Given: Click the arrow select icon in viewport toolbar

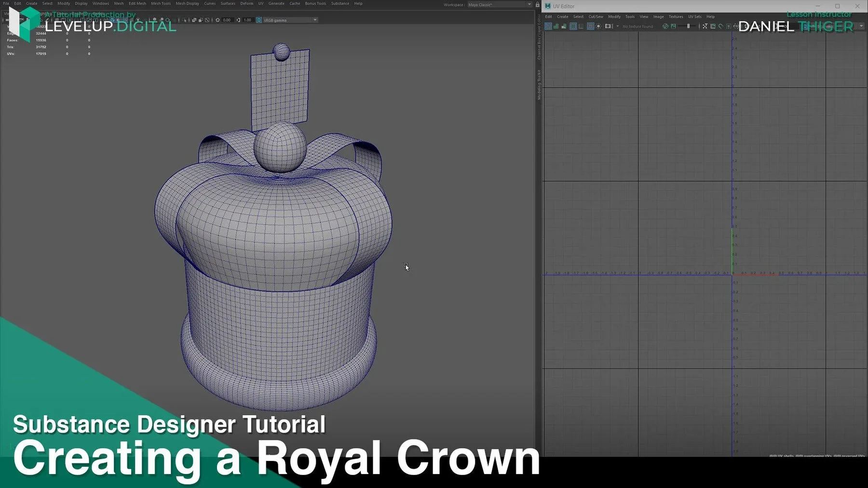Looking at the screenshot, I should click(x=185, y=20).
